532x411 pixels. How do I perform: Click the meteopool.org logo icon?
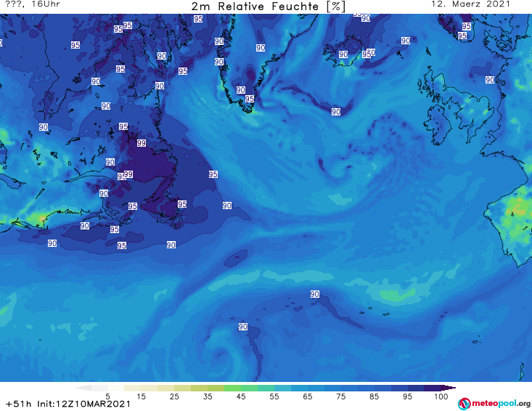(464, 404)
